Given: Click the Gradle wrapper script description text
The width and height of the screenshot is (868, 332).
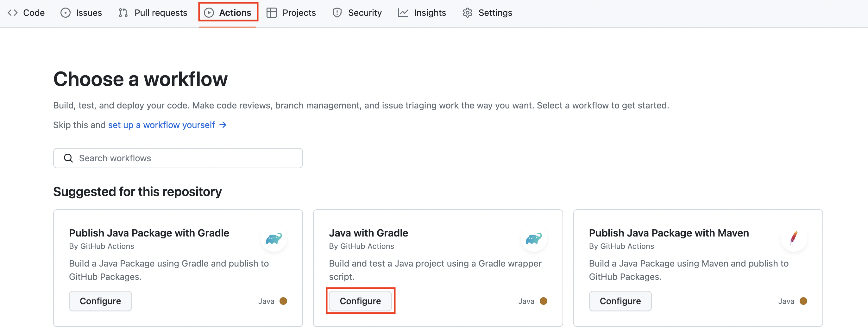Looking at the screenshot, I should pyautogui.click(x=435, y=270).
